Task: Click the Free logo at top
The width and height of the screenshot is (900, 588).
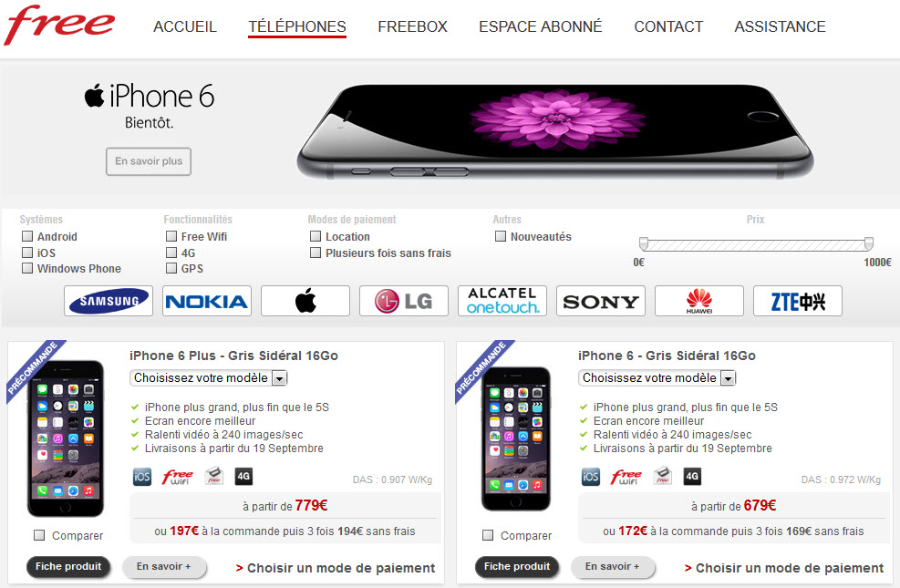Action: [x=59, y=25]
